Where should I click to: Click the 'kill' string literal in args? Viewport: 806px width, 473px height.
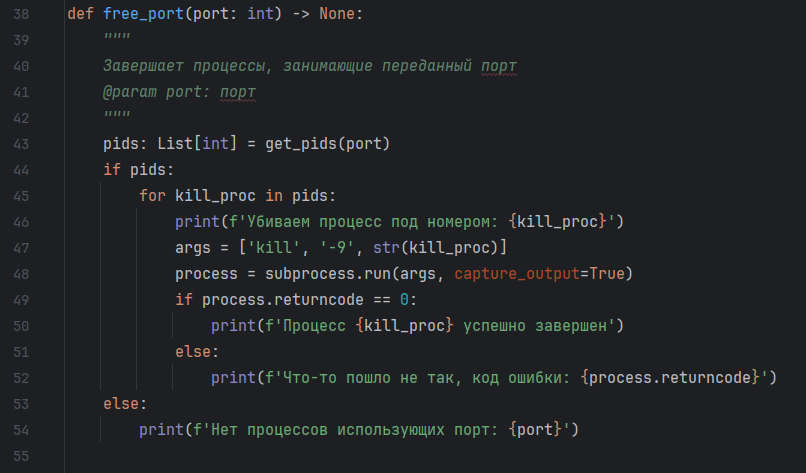point(273,248)
